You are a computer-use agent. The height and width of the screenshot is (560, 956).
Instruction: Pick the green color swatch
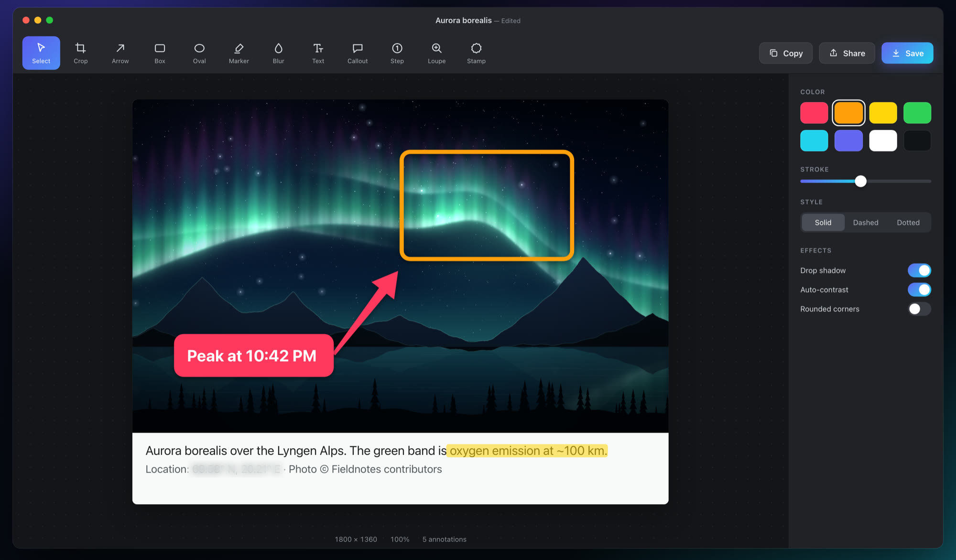917,113
